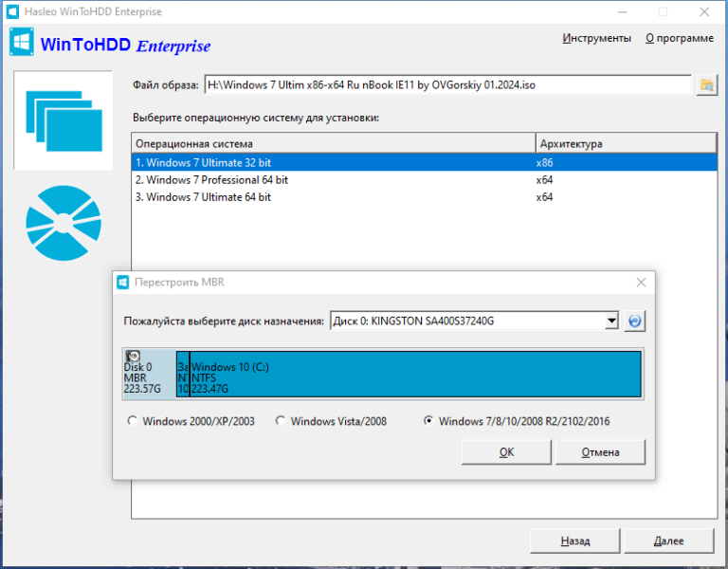The width and height of the screenshot is (728, 569).
Task: Select the stacked windows reinstall mode icon
Action: coord(64,120)
